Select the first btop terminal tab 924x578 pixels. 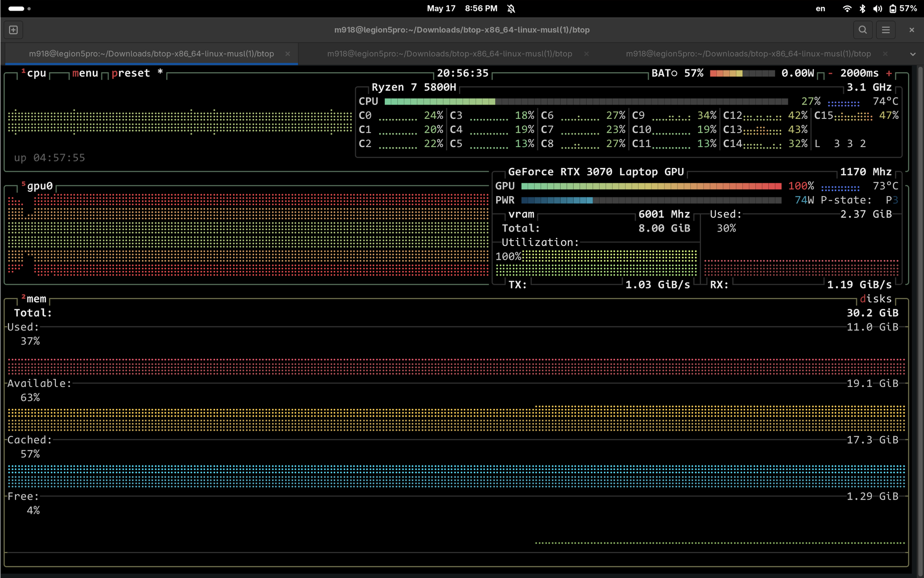pyautogui.click(x=152, y=54)
